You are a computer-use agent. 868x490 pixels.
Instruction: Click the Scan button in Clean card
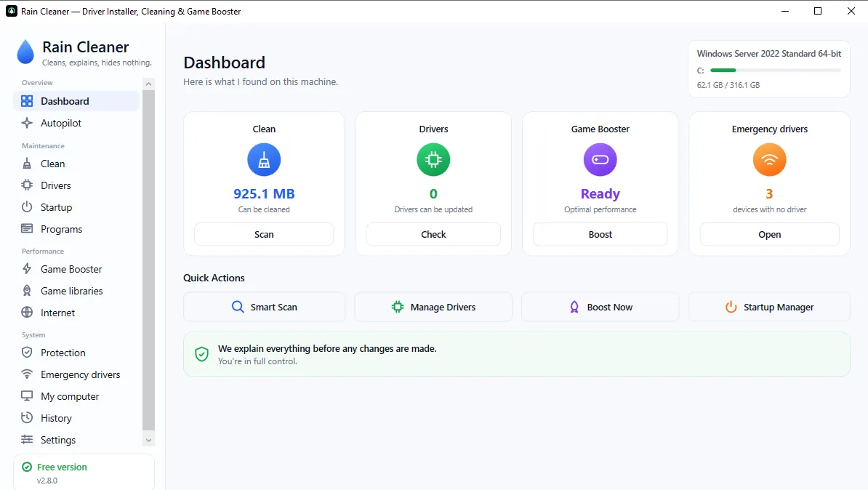click(264, 234)
